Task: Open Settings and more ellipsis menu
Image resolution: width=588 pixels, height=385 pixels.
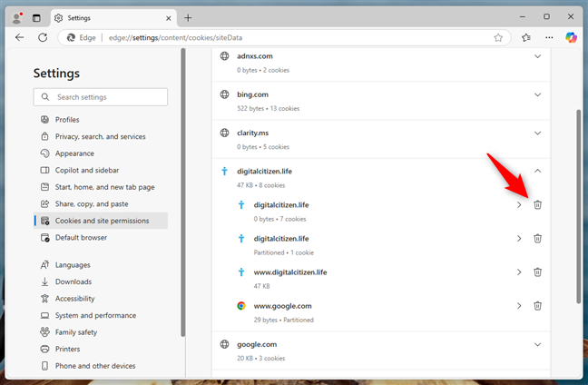Action: click(x=549, y=37)
